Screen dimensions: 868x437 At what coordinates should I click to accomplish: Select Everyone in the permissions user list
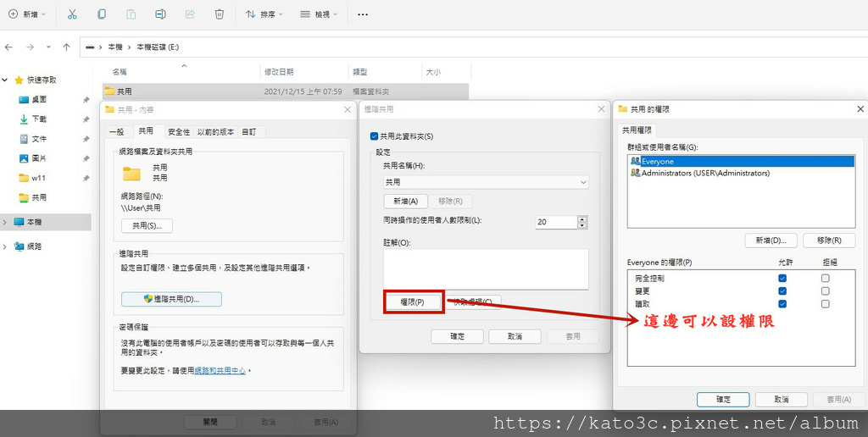(x=742, y=162)
